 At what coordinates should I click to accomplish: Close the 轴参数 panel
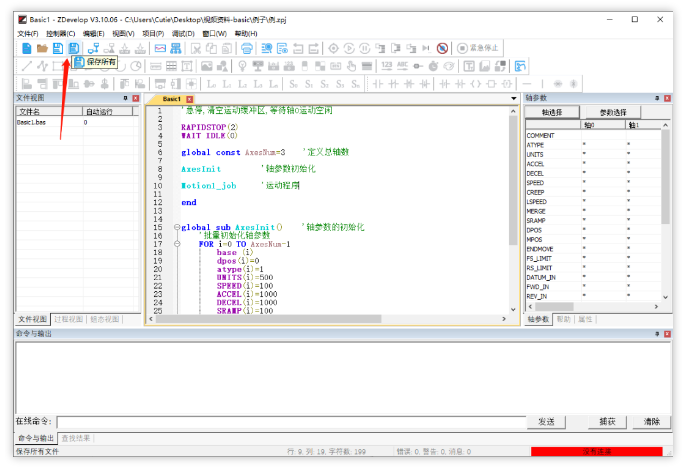click(x=667, y=98)
